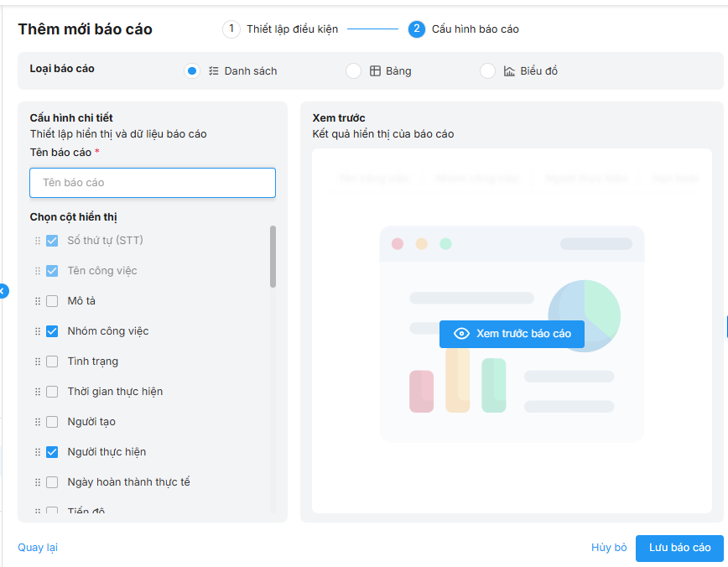This screenshot has width=728, height=567.
Task: Click the Biểu đồ chart icon
Action: click(x=509, y=71)
